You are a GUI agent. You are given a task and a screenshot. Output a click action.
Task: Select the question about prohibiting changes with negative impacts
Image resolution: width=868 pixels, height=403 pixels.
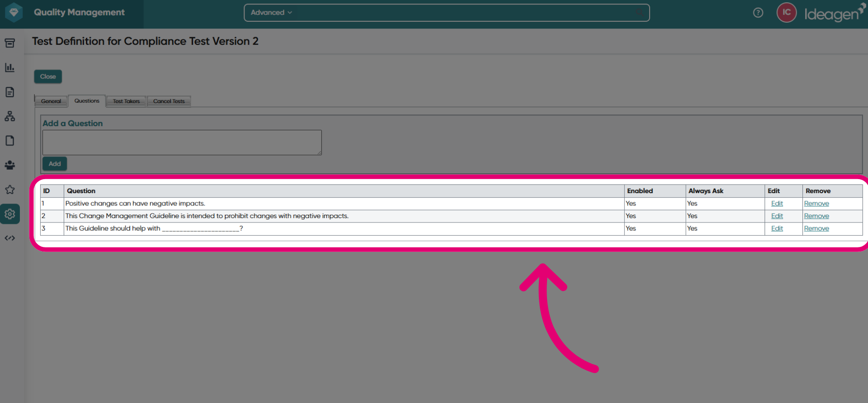tap(207, 216)
